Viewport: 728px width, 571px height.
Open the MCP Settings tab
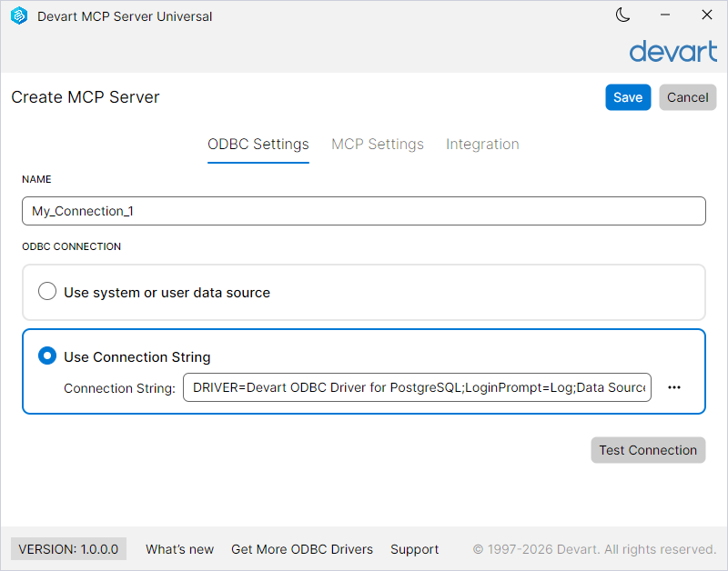[378, 145]
